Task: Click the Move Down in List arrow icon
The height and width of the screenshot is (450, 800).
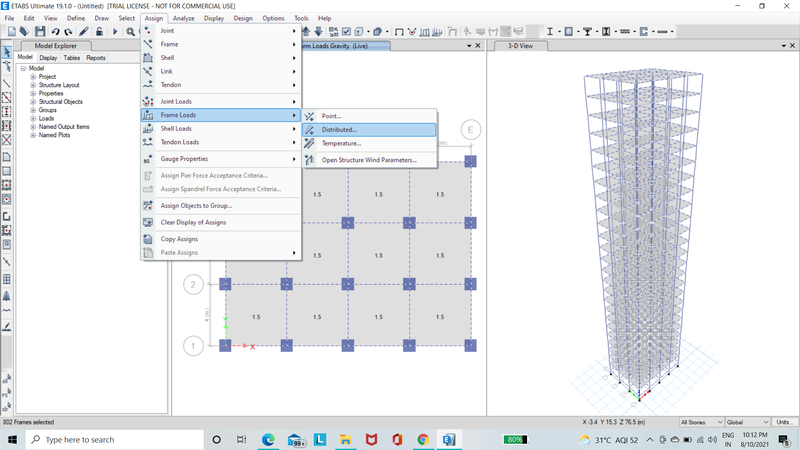Action: [x=318, y=32]
